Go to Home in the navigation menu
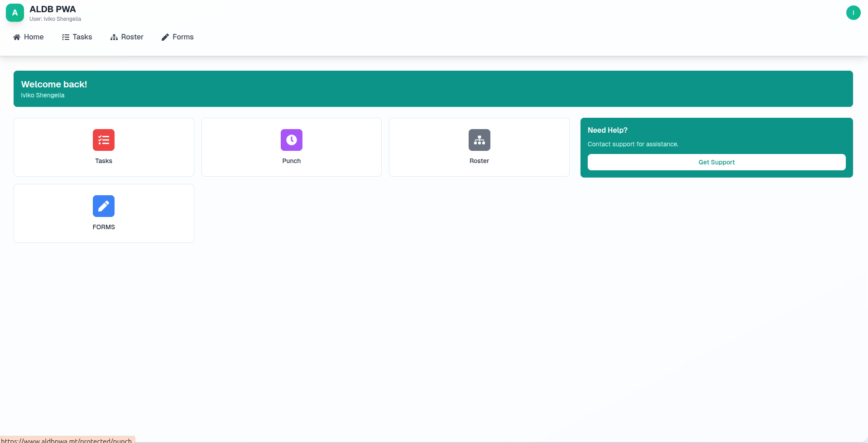This screenshot has width=868, height=443. pyautogui.click(x=34, y=37)
